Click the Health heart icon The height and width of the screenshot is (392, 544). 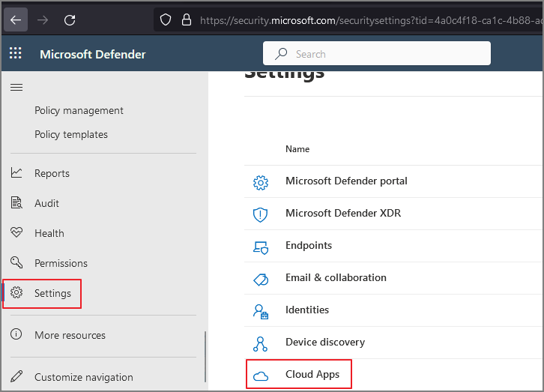pyautogui.click(x=16, y=232)
